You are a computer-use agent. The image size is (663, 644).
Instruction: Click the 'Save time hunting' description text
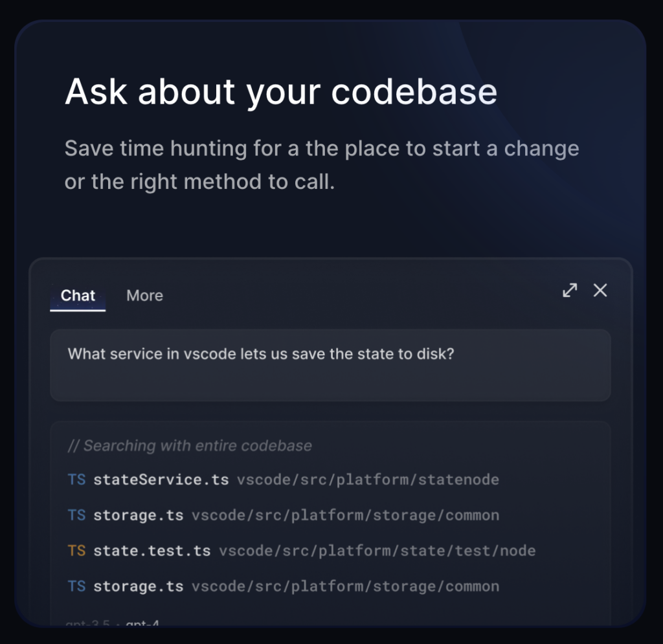[322, 165]
